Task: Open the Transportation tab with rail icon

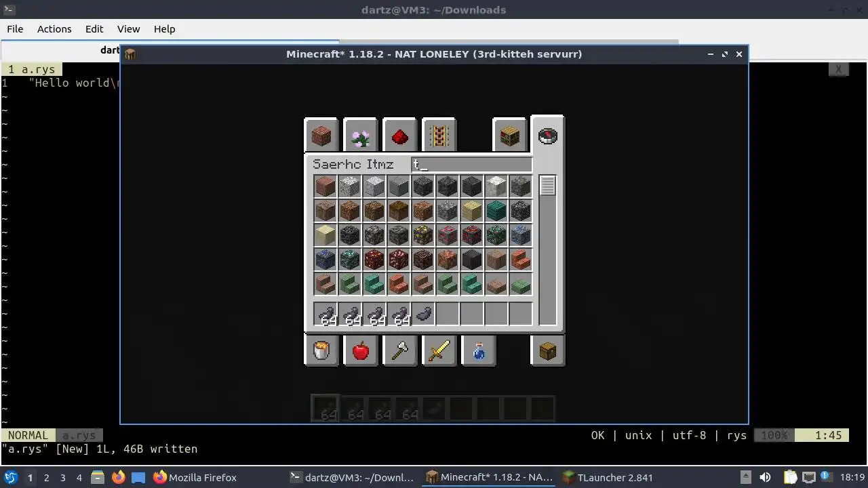Action: point(439,136)
